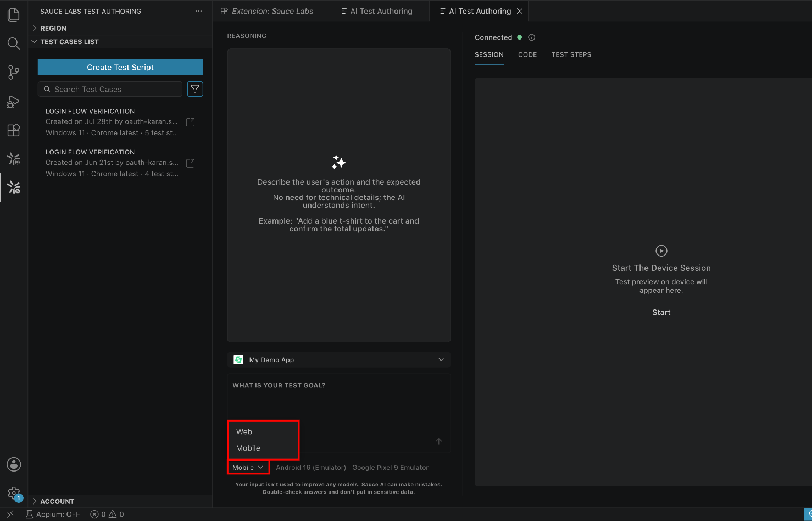Click the send arrow in test goal box

pos(439,441)
